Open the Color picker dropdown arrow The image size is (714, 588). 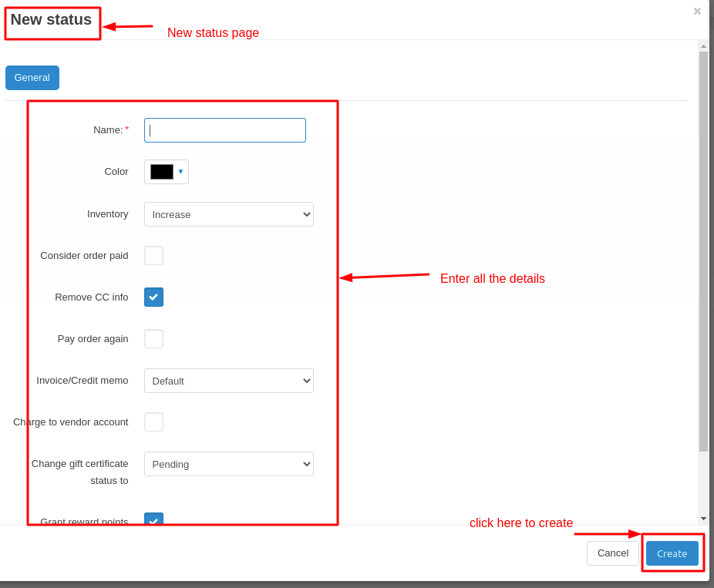181,172
